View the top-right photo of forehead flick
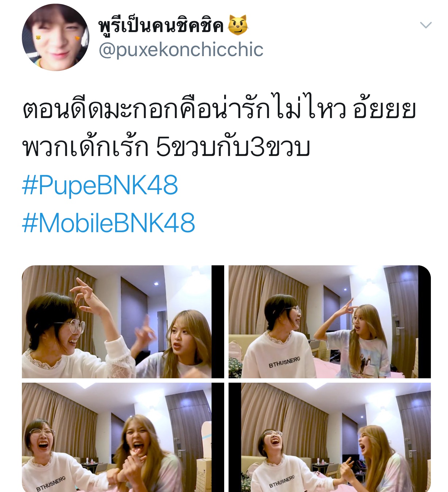 tap(330, 322)
